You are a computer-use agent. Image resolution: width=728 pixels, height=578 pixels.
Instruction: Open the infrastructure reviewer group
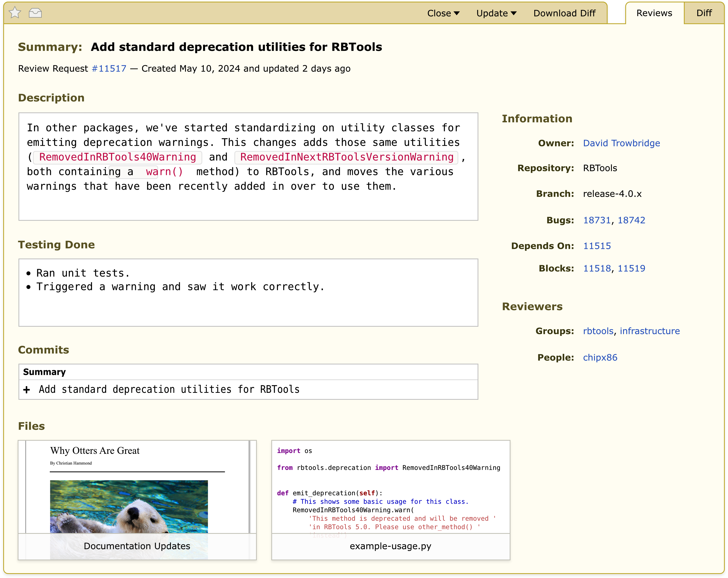pos(649,331)
